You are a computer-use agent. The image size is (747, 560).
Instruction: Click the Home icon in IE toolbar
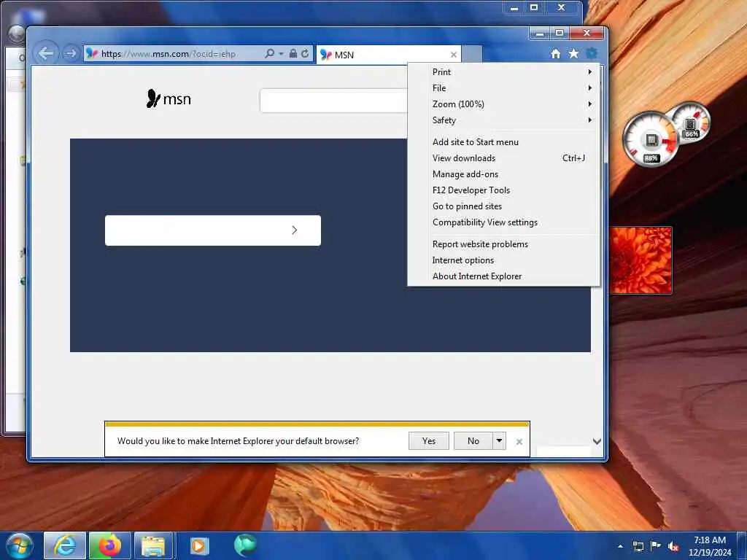(x=555, y=54)
